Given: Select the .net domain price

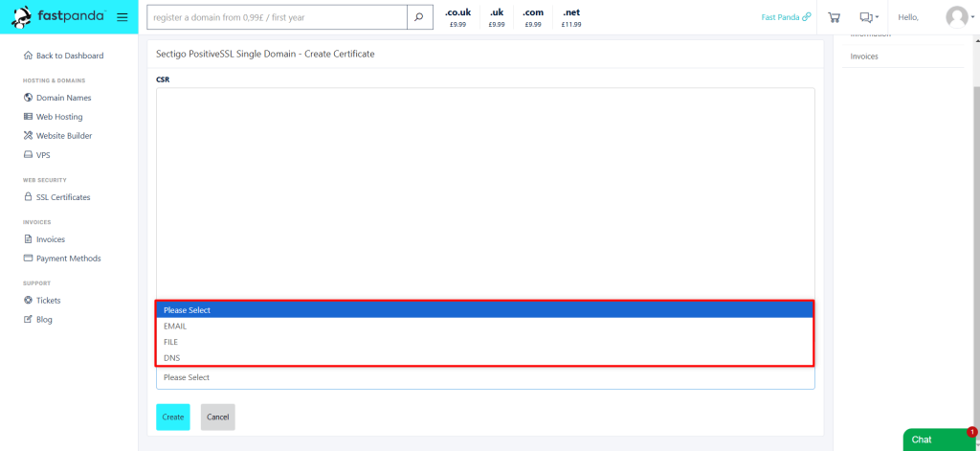Looking at the screenshot, I should [571, 17].
